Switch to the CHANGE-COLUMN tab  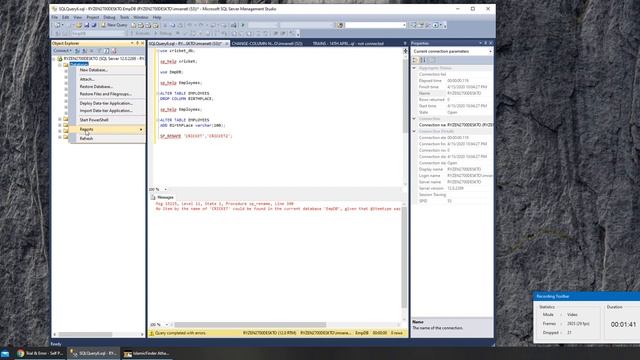pyautogui.click(x=267, y=43)
